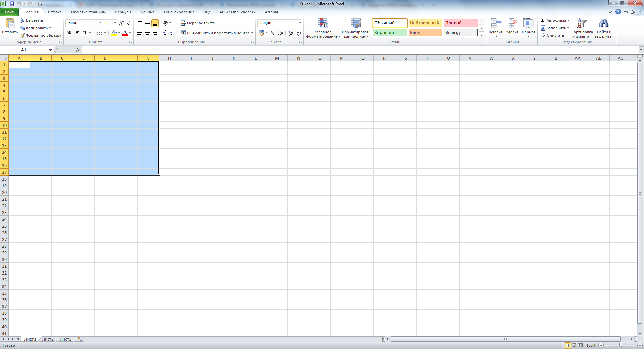Toggle left text alignment

coord(140,33)
